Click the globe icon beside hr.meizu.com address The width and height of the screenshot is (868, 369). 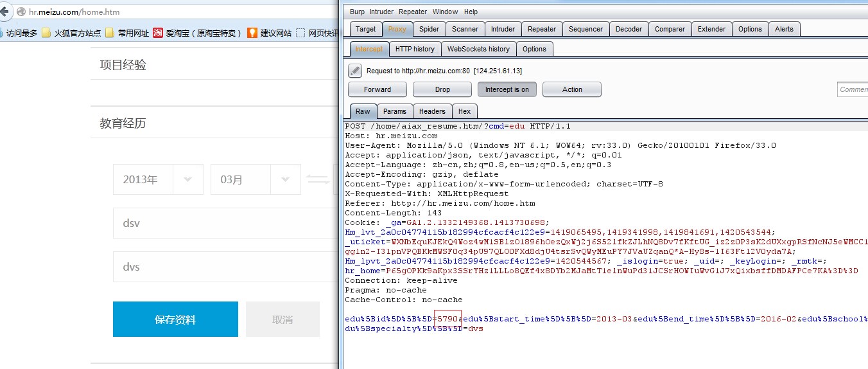click(x=22, y=12)
